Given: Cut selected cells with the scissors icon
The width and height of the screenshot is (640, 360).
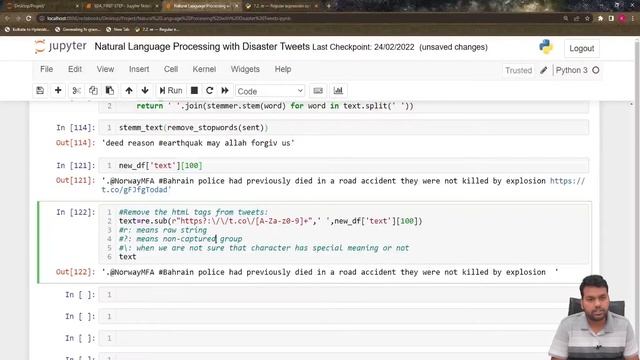Looking at the screenshot, I should 76,91.
